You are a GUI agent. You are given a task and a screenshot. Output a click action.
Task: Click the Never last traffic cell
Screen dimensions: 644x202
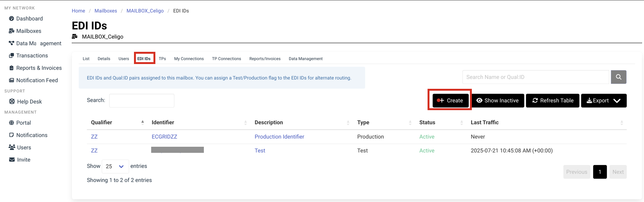pyautogui.click(x=478, y=136)
